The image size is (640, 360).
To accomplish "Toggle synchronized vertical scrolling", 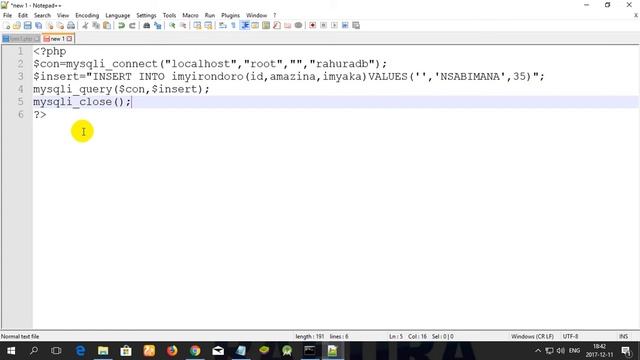I will [x=198, y=25].
